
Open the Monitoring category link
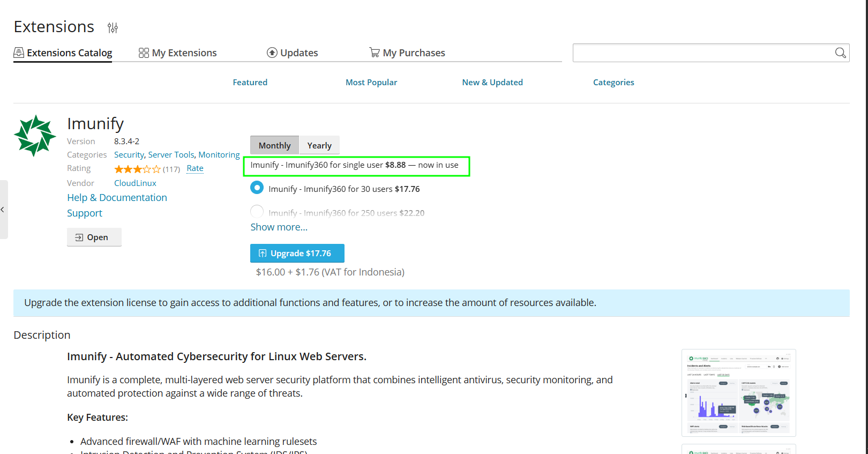pyautogui.click(x=219, y=154)
